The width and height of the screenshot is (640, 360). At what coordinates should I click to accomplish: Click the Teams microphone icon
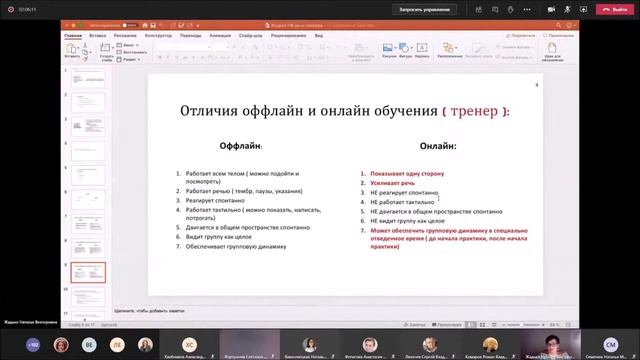tap(567, 9)
